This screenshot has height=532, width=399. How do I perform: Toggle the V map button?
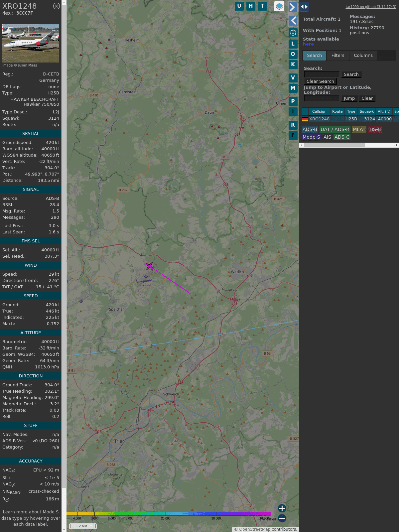point(293,78)
